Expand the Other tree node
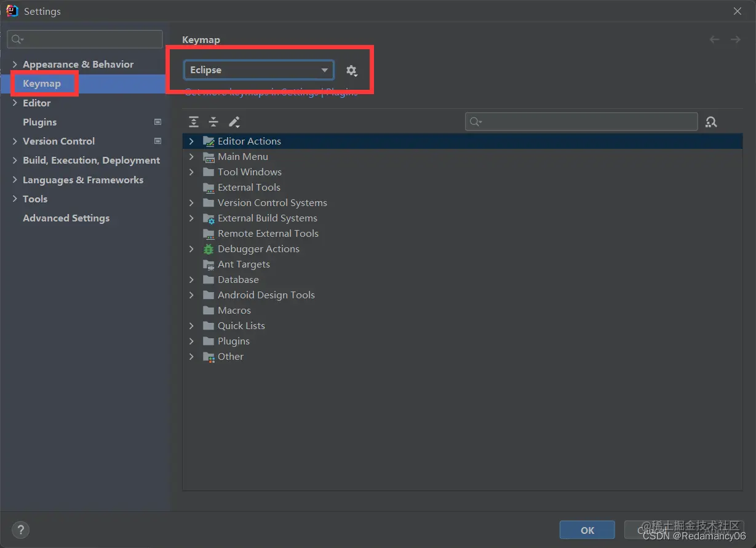The width and height of the screenshot is (756, 548). pyautogui.click(x=191, y=357)
